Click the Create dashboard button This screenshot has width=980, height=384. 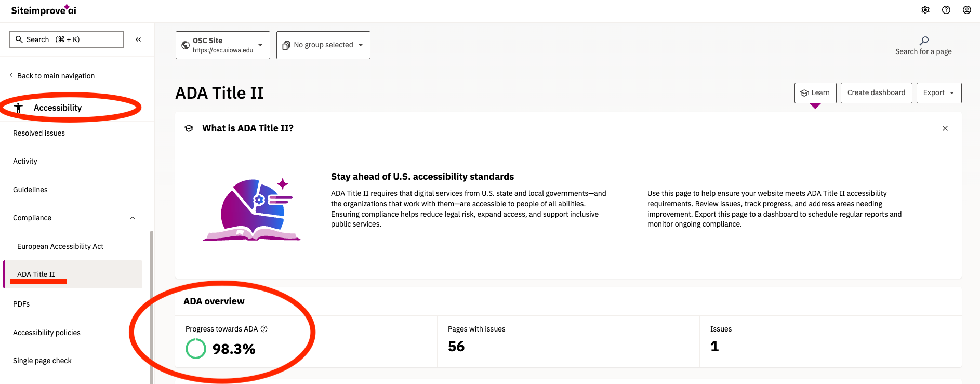click(876, 92)
